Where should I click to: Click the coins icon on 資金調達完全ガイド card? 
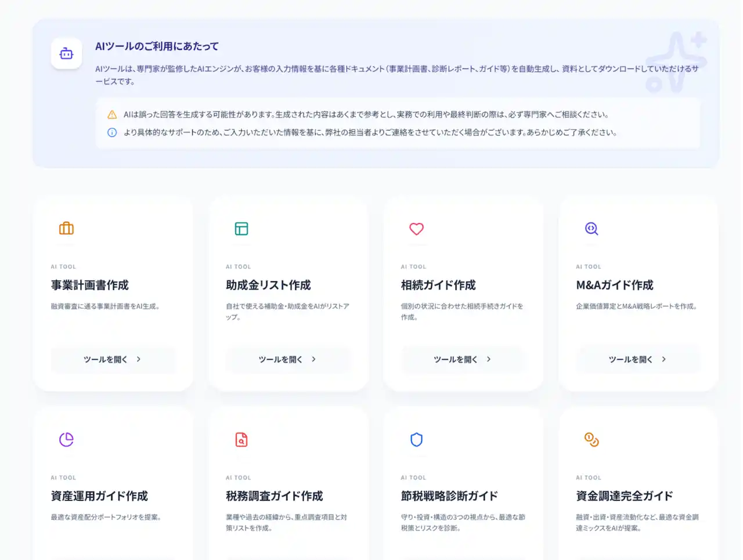click(x=591, y=439)
